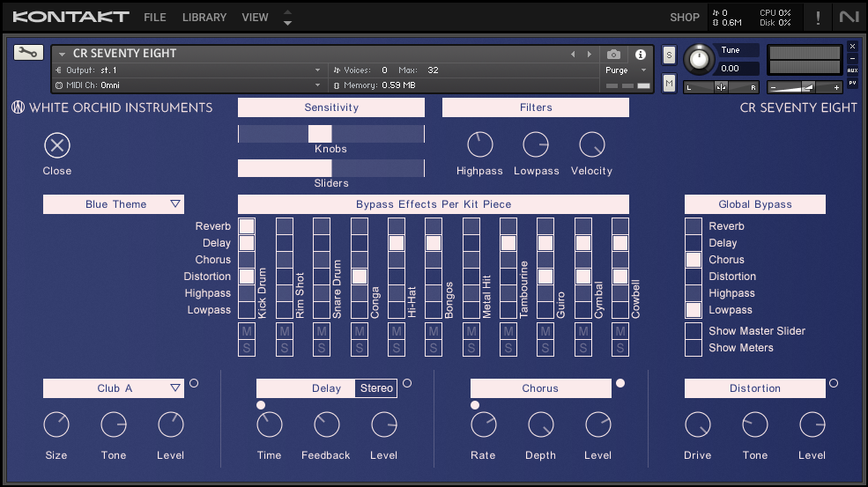The height and width of the screenshot is (487, 868).
Task: Solo the instrument with the S button
Action: click(669, 55)
